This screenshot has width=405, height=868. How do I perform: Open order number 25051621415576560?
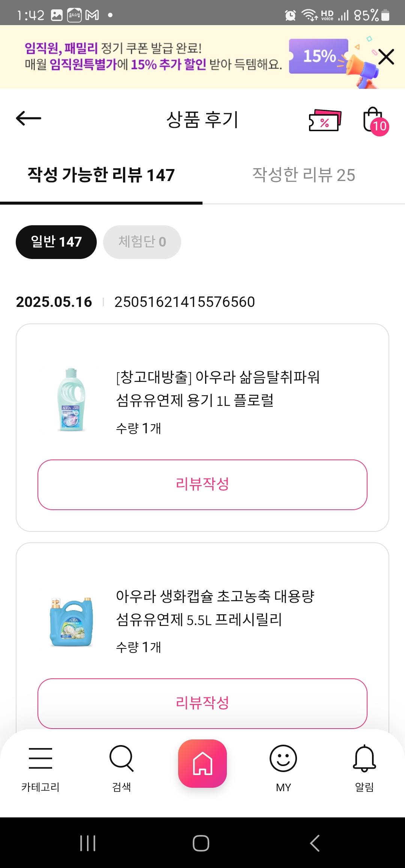[184, 302]
